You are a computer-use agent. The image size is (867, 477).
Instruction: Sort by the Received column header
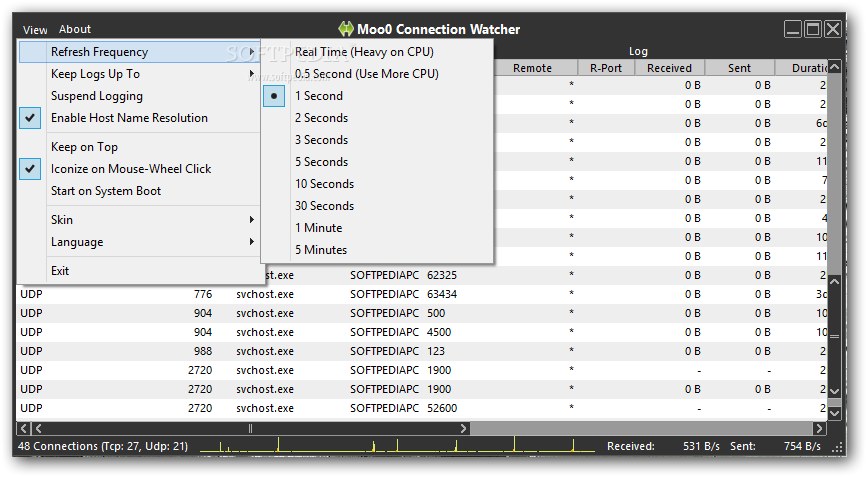[x=669, y=68]
